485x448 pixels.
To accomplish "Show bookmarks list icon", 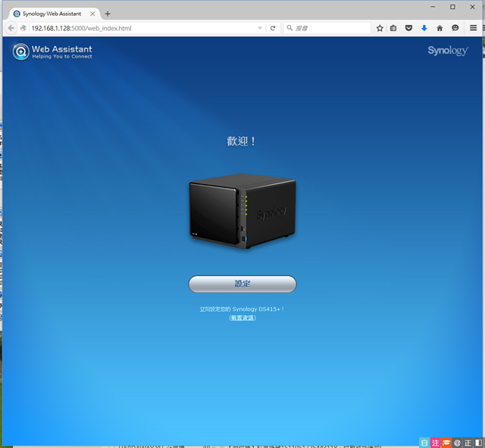I will [393, 28].
